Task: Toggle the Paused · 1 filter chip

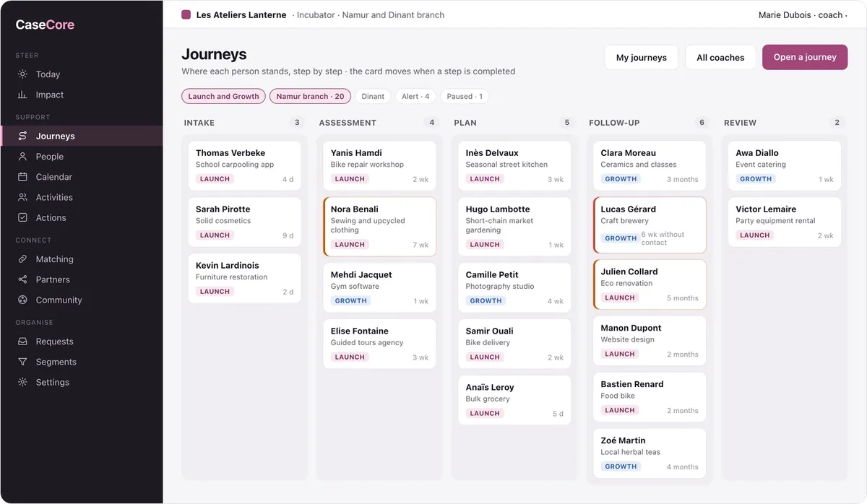Action: click(465, 96)
